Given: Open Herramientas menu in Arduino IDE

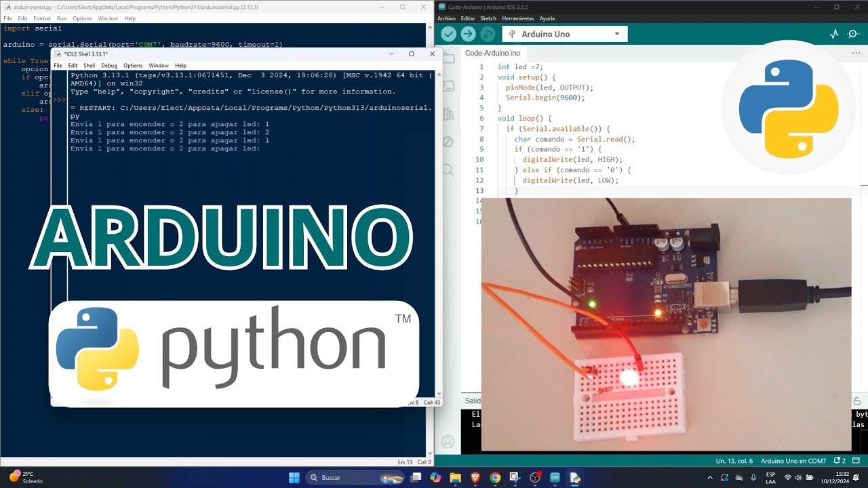Looking at the screenshot, I should (518, 18).
